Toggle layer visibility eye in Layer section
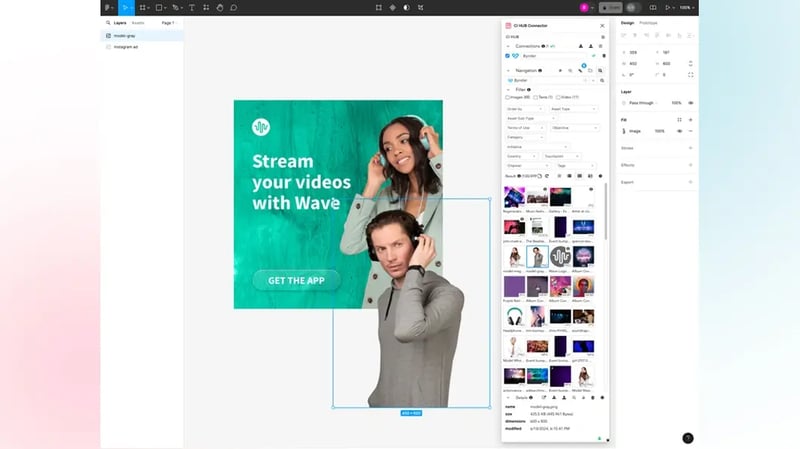Screen dimensions: 800x449 pos(691,103)
